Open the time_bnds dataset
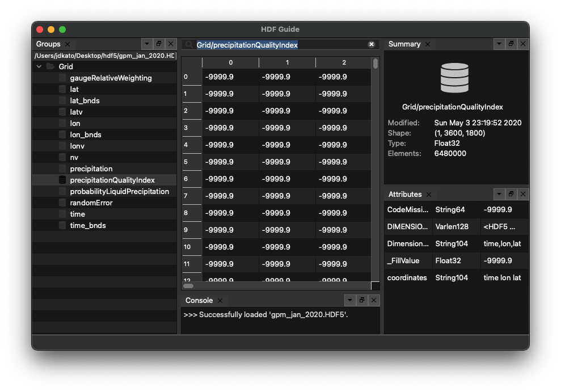Screen dimensions: 561x392 click(x=87, y=225)
